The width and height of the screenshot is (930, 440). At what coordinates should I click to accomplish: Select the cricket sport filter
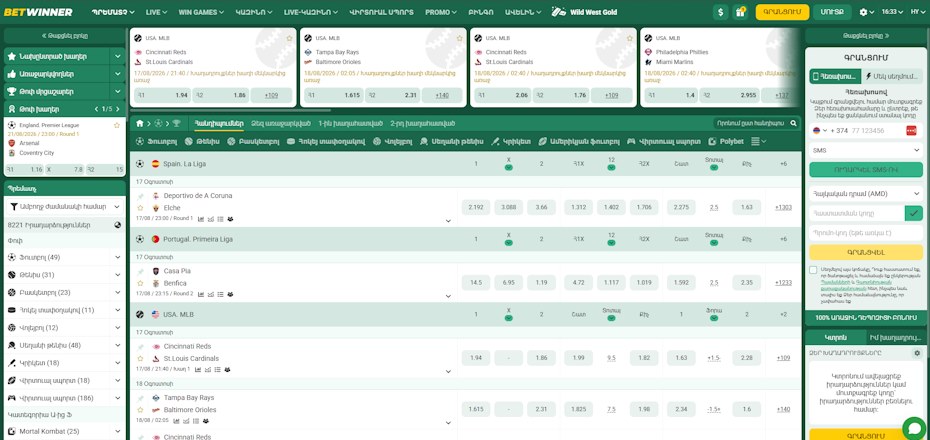(x=511, y=142)
